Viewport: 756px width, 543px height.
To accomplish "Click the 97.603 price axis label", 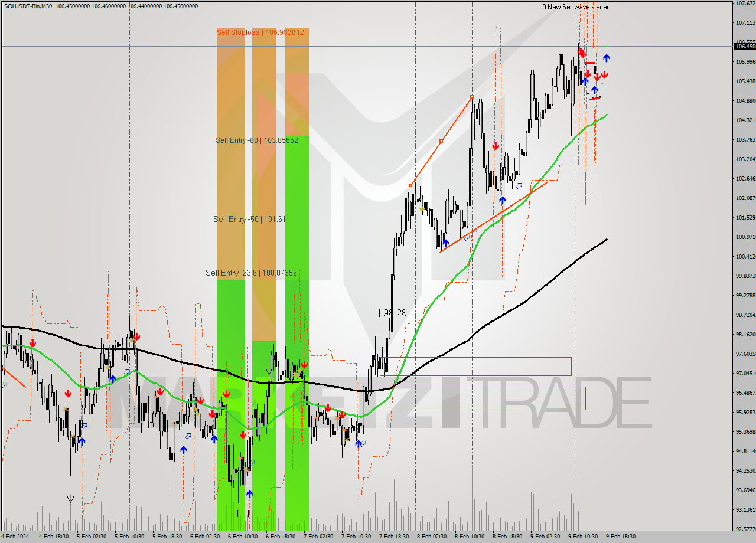I will tap(745, 354).
